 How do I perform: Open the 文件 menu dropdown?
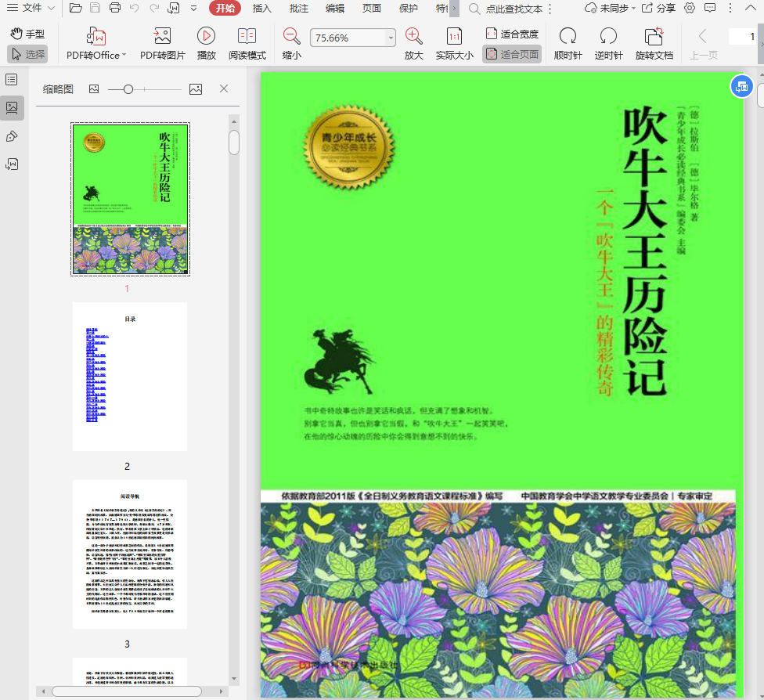point(31,8)
